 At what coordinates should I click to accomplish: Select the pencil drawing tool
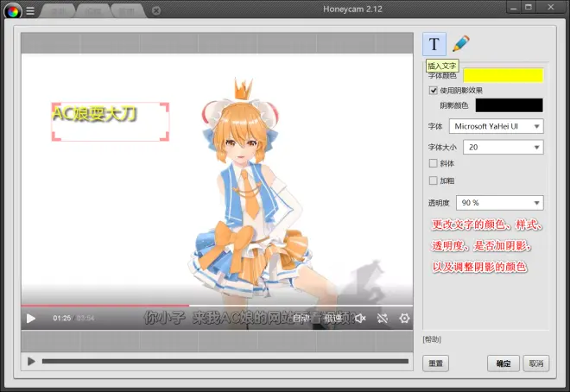click(460, 44)
